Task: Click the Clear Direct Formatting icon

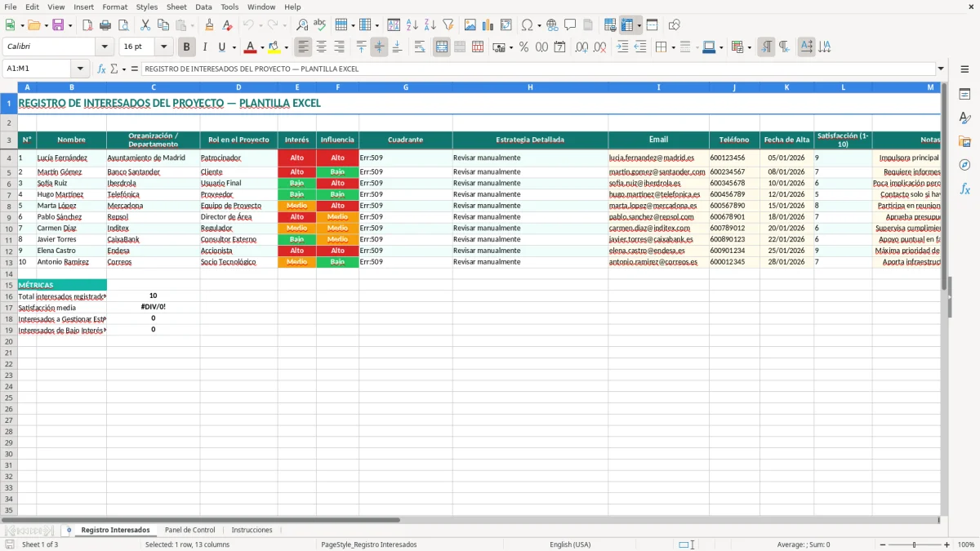Action: 227,25
